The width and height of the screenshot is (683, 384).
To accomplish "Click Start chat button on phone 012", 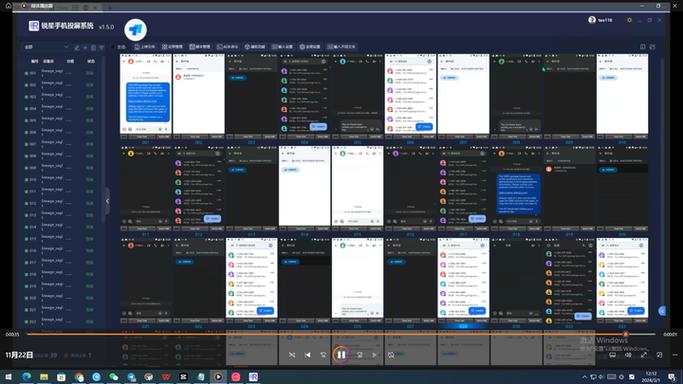I will click(213, 218).
